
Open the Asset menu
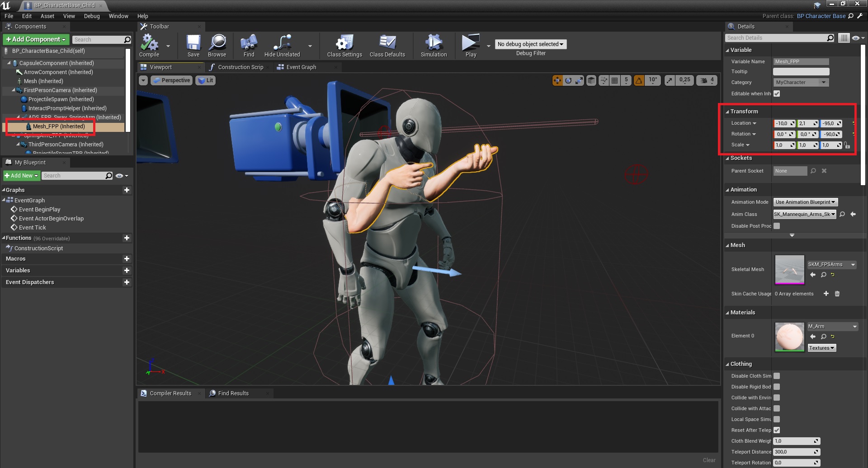pos(47,16)
